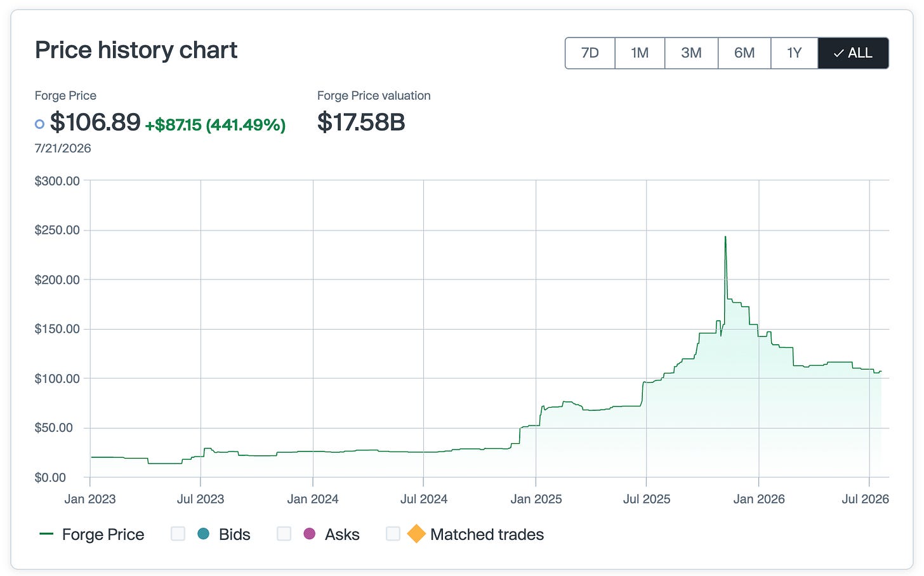This screenshot has width=924, height=576.
Task: Click the price spike peak near $245
Action: [x=725, y=238]
